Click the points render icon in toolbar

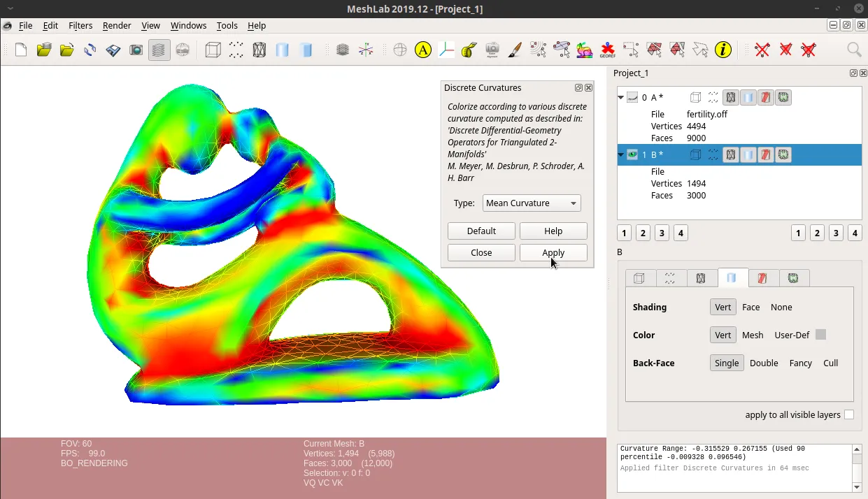click(236, 50)
